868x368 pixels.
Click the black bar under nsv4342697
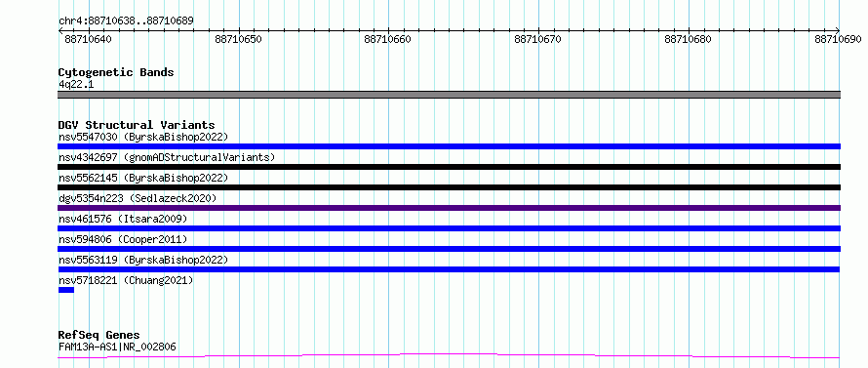[x=449, y=167]
